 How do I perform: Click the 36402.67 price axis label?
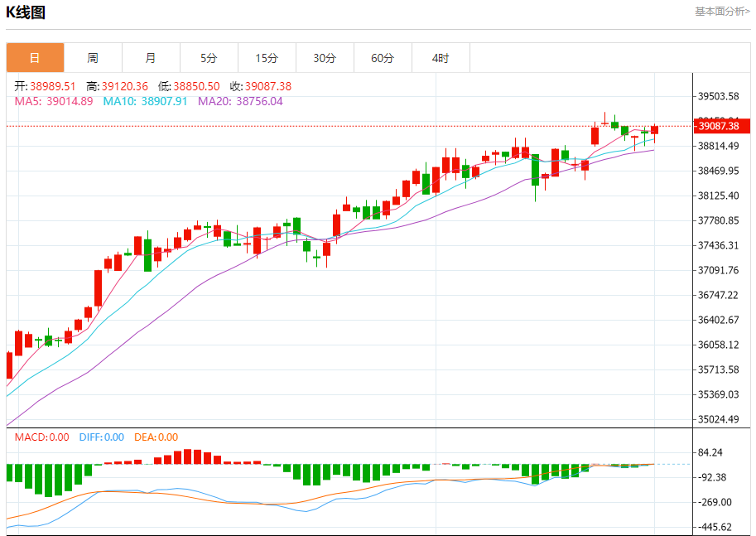pos(719,320)
